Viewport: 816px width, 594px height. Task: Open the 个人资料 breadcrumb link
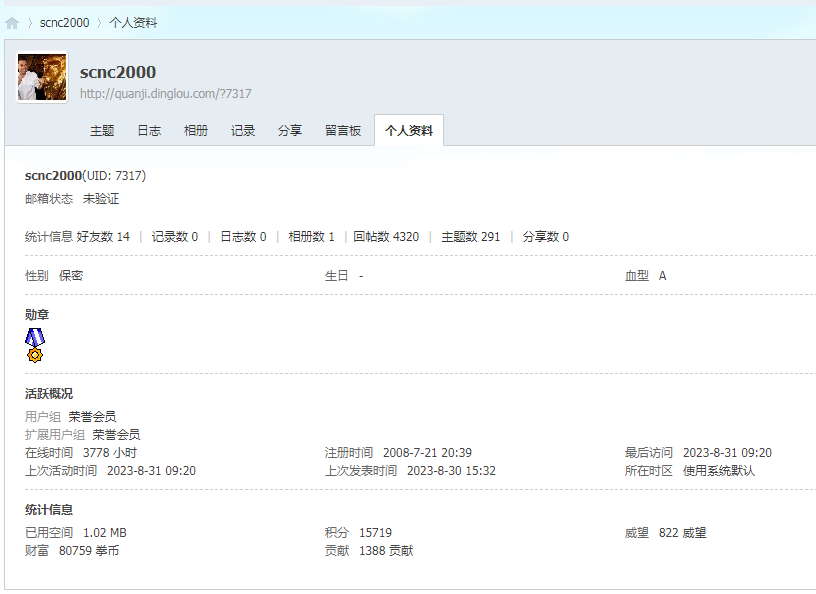pos(133,23)
